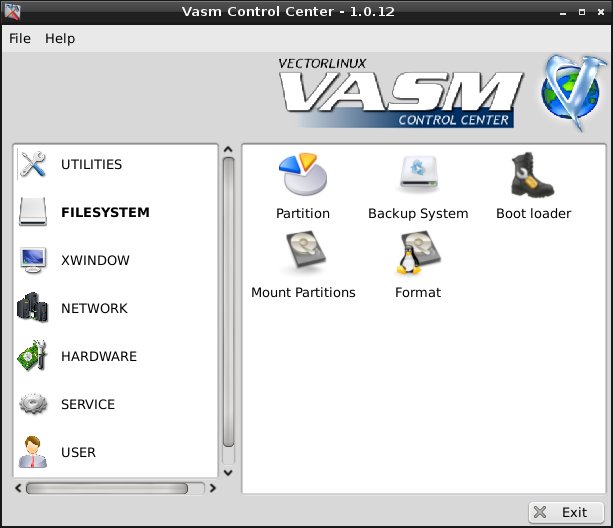Screen dimensions: 613x528
Task: Select the FILESYSTEM category entry
Action: click(104, 213)
